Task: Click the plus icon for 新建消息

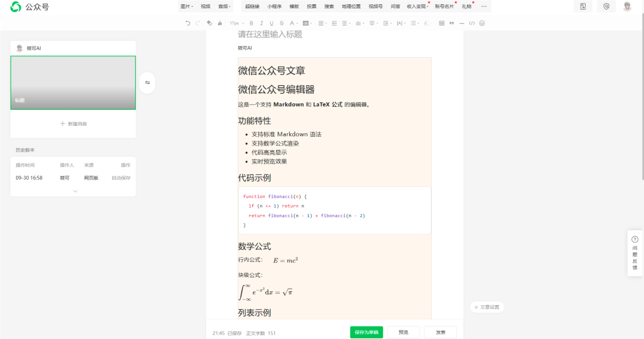Action: coord(63,124)
